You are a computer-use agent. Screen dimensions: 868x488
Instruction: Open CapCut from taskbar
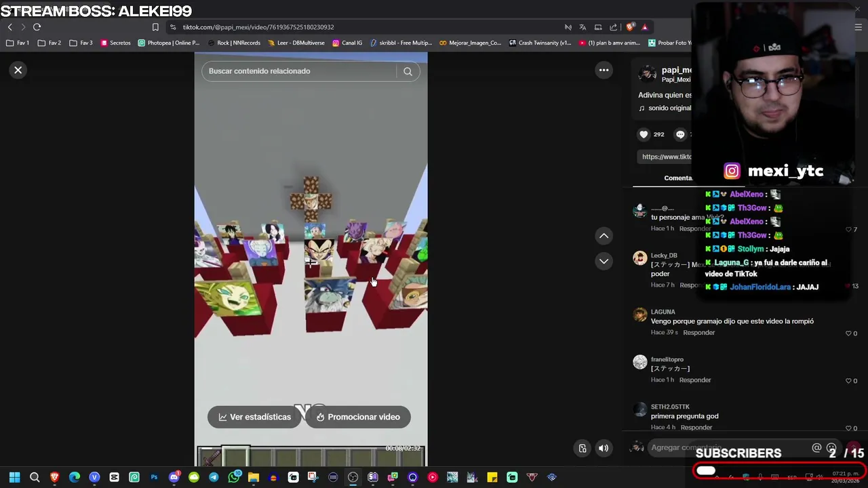pos(114,477)
